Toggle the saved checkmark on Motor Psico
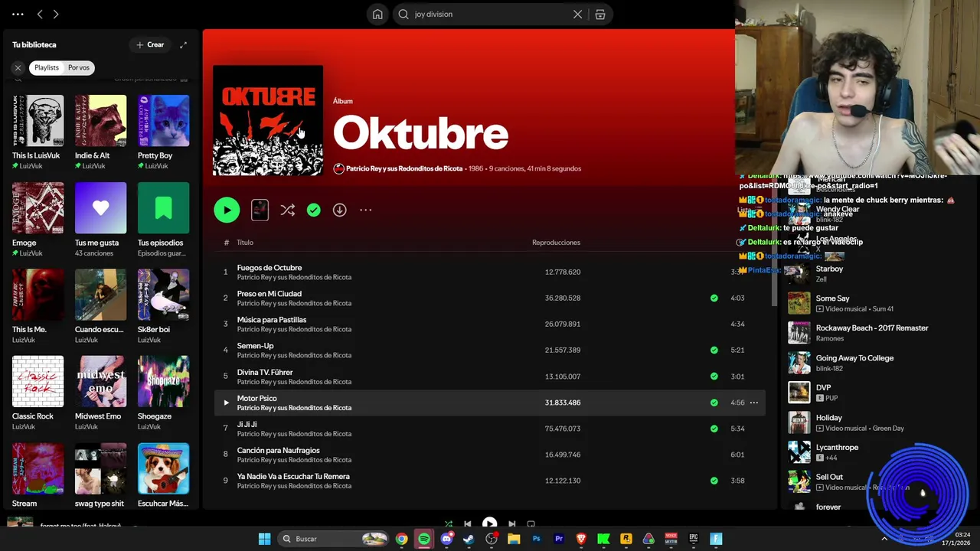The height and width of the screenshot is (551, 980). [x=714, y=403]
